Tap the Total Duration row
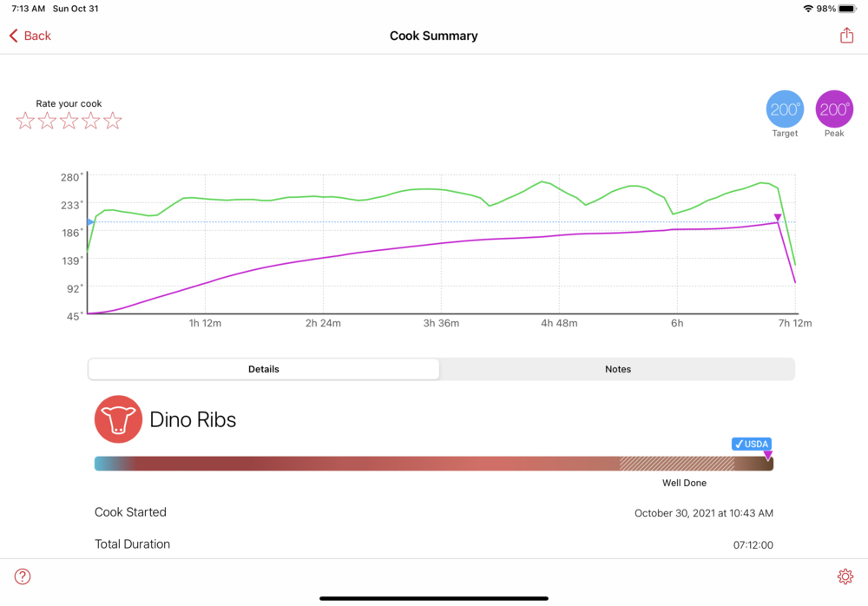 [433, 544]
